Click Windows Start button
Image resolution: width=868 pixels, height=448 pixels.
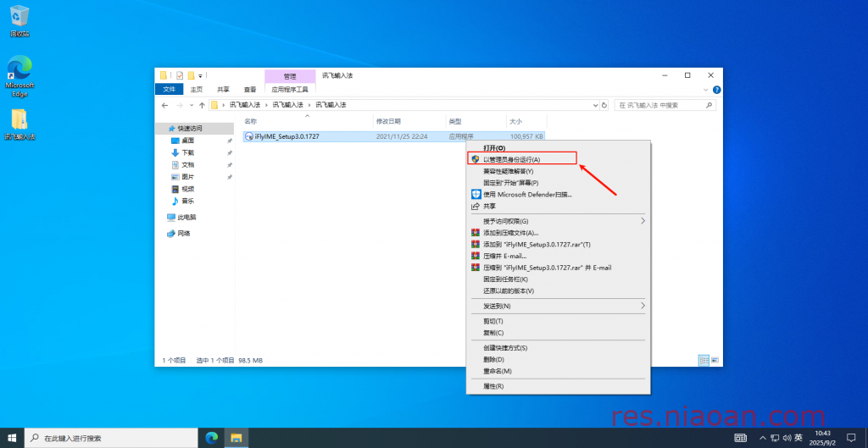coord(12,438)
